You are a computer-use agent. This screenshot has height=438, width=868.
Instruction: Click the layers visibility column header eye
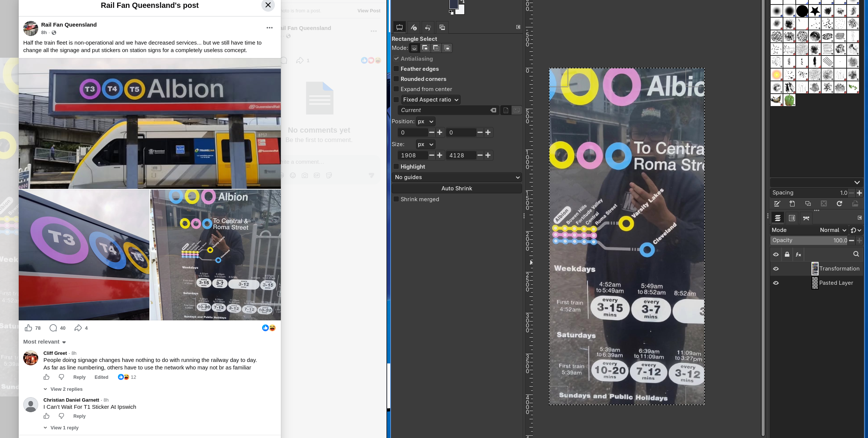point(776,254)
